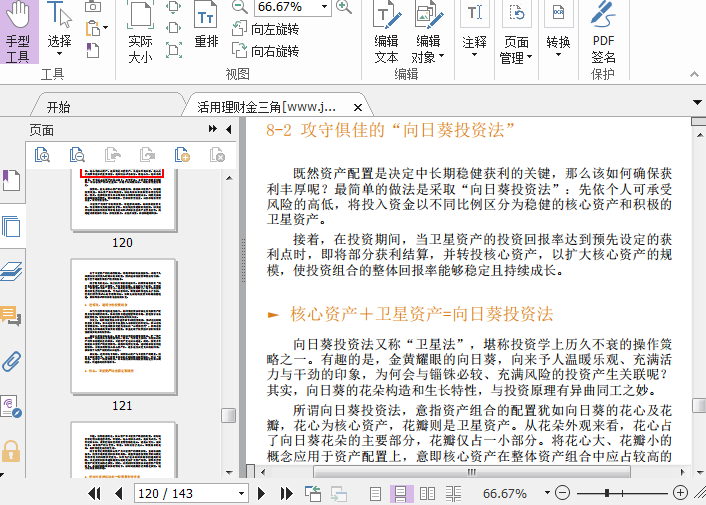Click the zoom in plus button in status bar
Screen dimensions: 706x505
pyautogui.click(x=680, y=493)
